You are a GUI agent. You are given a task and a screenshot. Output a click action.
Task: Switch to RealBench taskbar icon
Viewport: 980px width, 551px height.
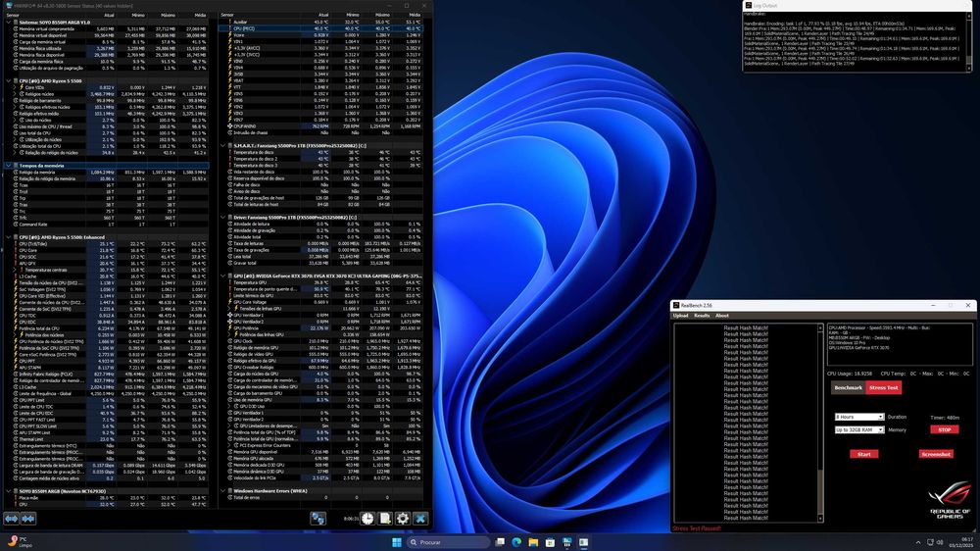(x=584, y=542)
